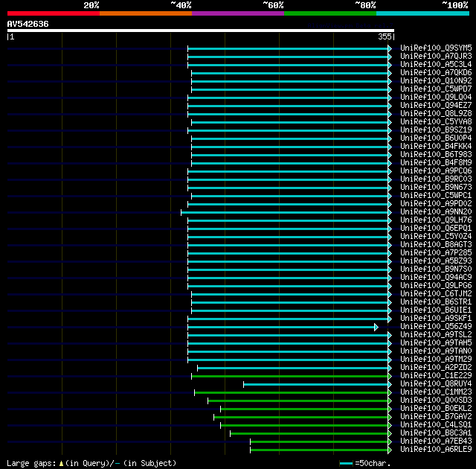Click the UniRef100_C5WPC1 label
Screen dimensions: 476x469
tap(436, 196)
